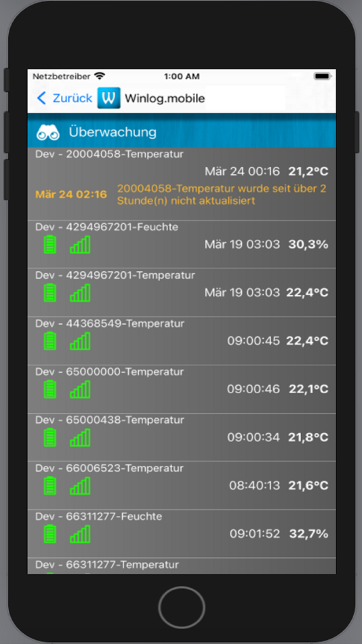Tap the 30,3% humidity value
Screen dimensions: 362x644
coord(308,244)
